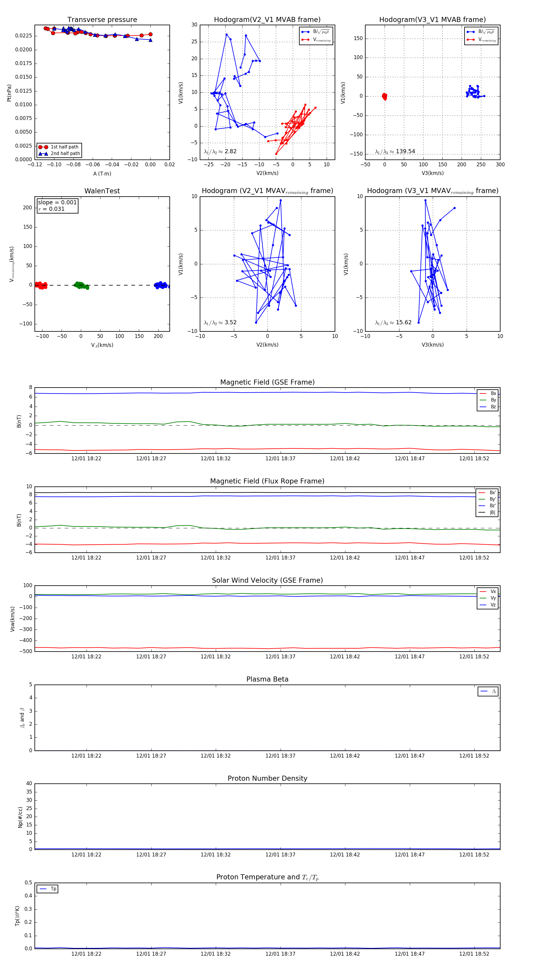Click the "|B|" legend entry in Flux Rope panel
This screenshot has width=535, height=980.
487,513
